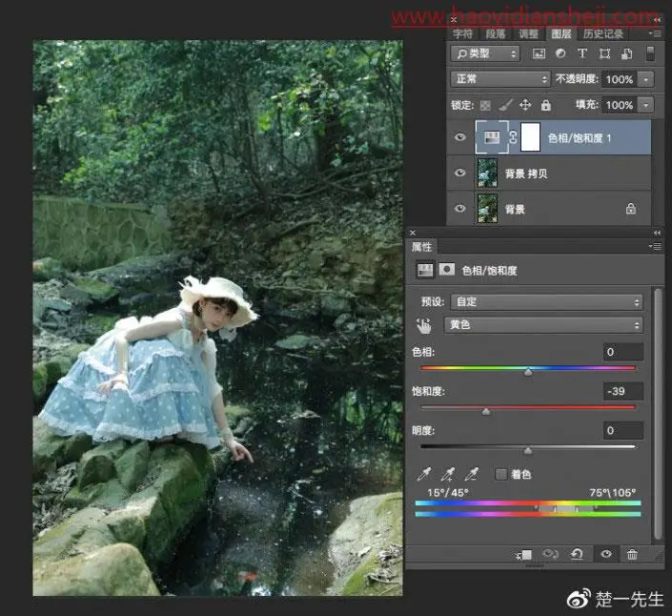Click the color range bar between 45° and 75°
672x616 pixels.
pos(565,508)
